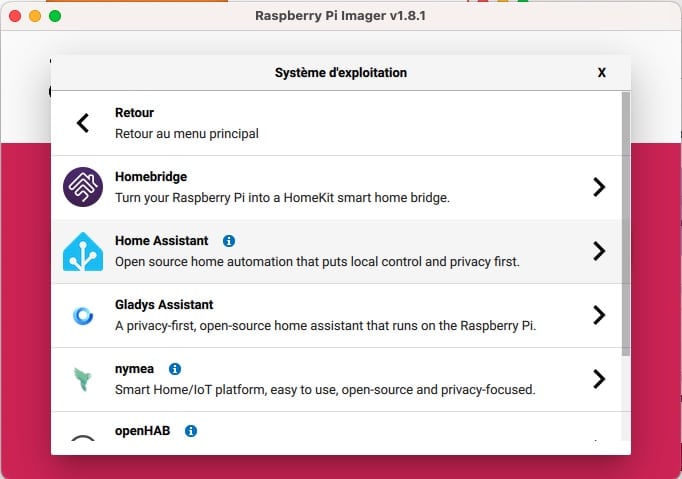Expand the Home Assistant chevron arrow
Viewport: 682px width, 479px height.
[598, 251]
